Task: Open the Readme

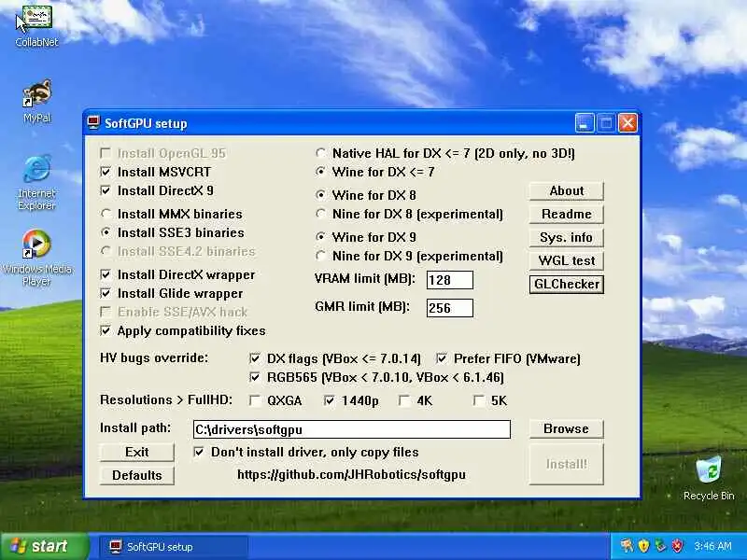Action: point(567,215)
